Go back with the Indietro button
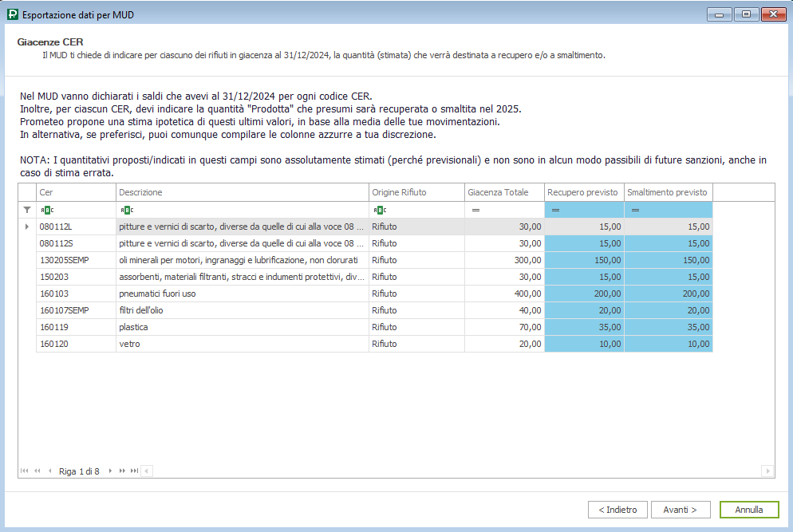 tap(617, 510)
